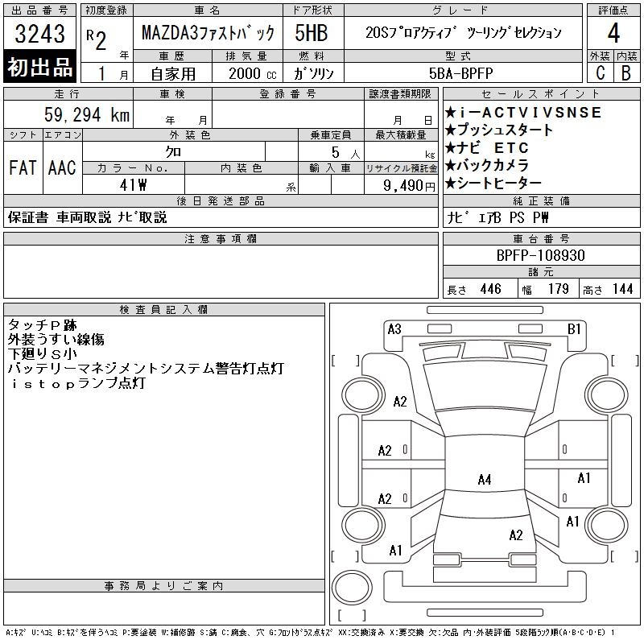The image size is (644, 644).
Task: Click the 注意事項欄 header
Action: coord(221,239)
